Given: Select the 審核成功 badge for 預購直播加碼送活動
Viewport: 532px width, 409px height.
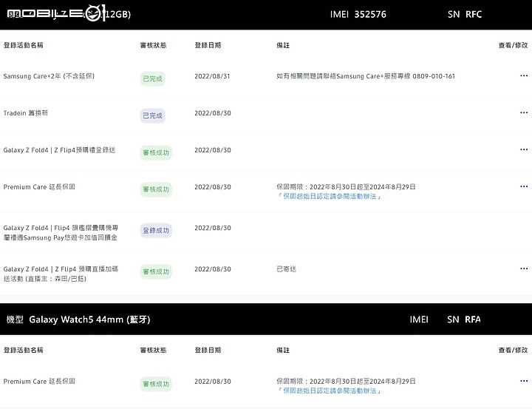Looking at the screenshot, I should 156,271.
